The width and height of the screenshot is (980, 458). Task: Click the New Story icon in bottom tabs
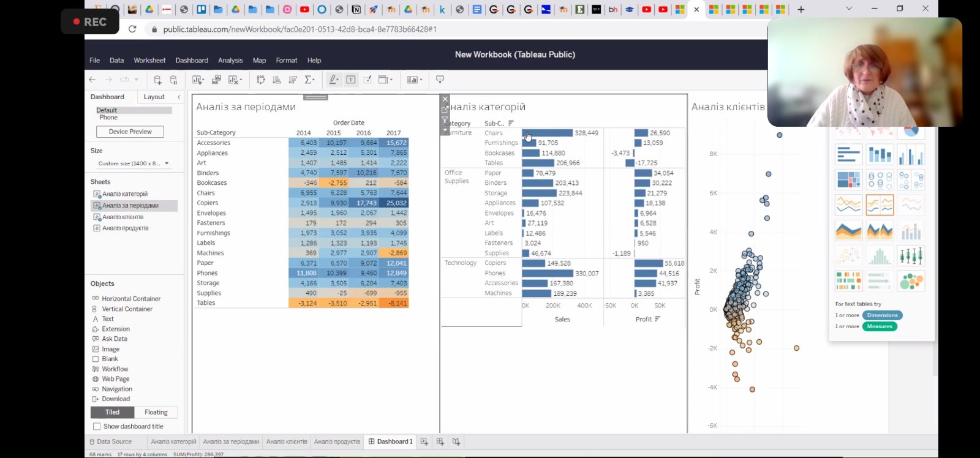tap(456, 441)
